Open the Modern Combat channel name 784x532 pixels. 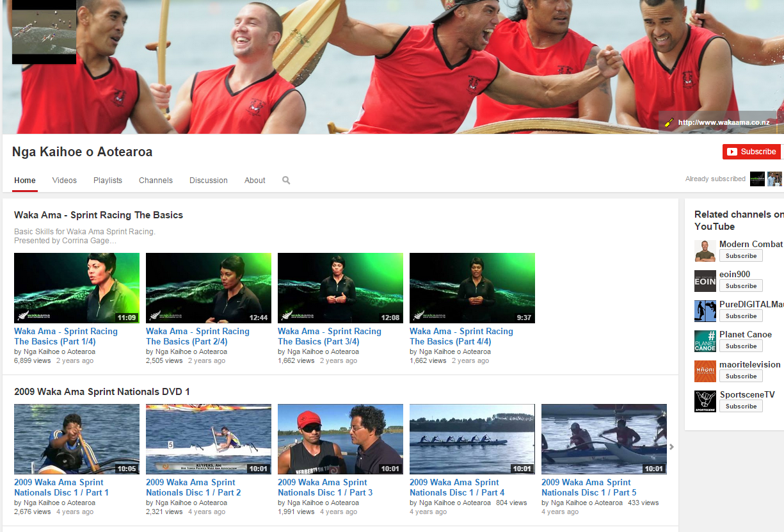coord(751,244)
